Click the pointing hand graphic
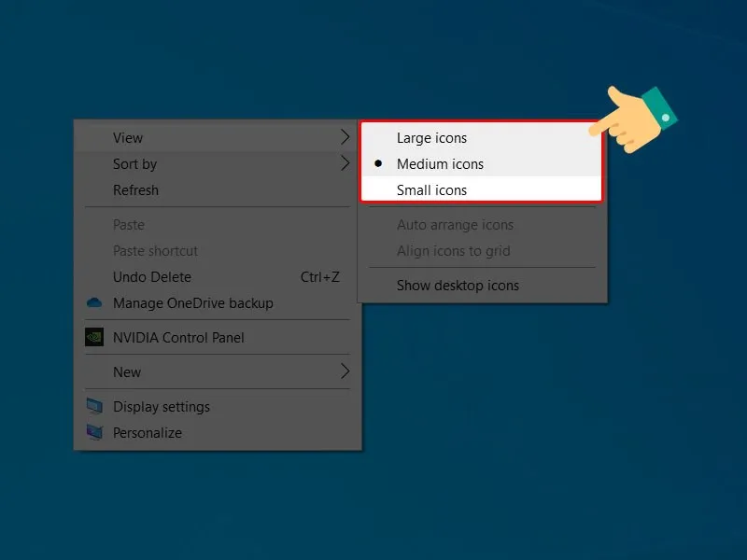The height and width of the screenshot is (560, 747). 635,112
